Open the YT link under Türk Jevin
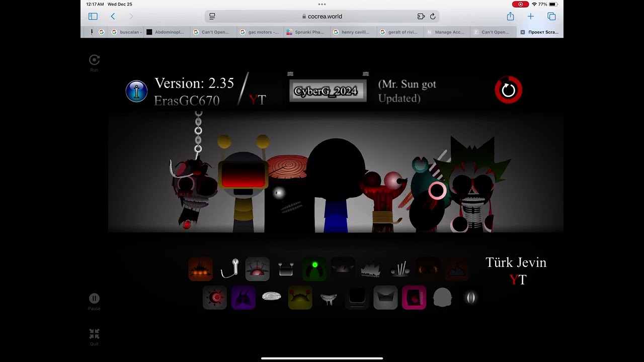The height and width of the screenshot is (362, 644). tap(518, 280)
